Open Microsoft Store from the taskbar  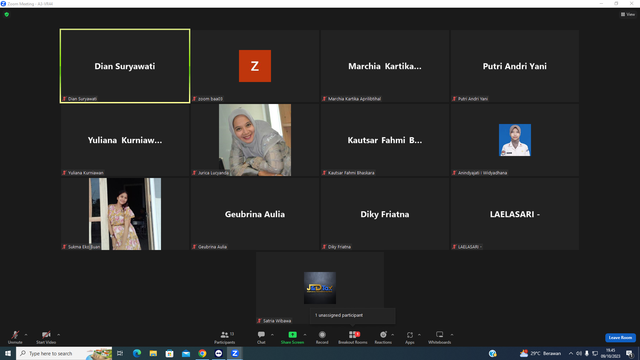[169, 353]
